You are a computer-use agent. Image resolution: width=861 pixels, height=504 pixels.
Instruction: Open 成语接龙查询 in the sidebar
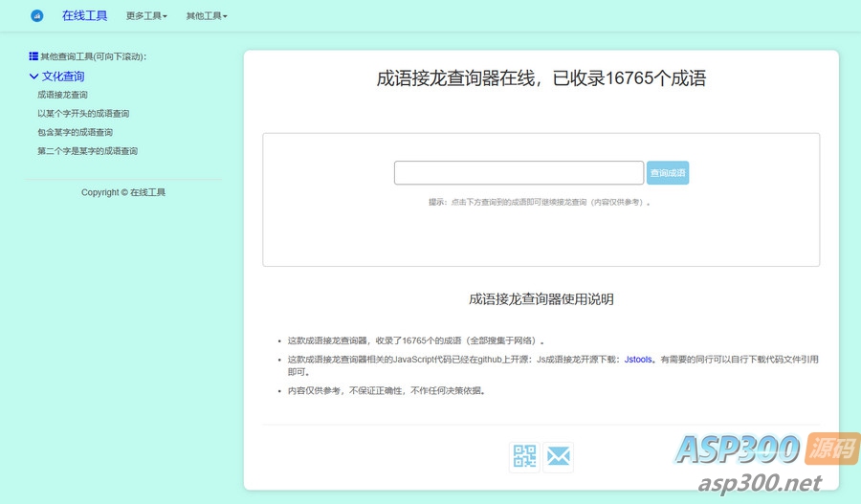pyautogui.click(x=62, y=95)
